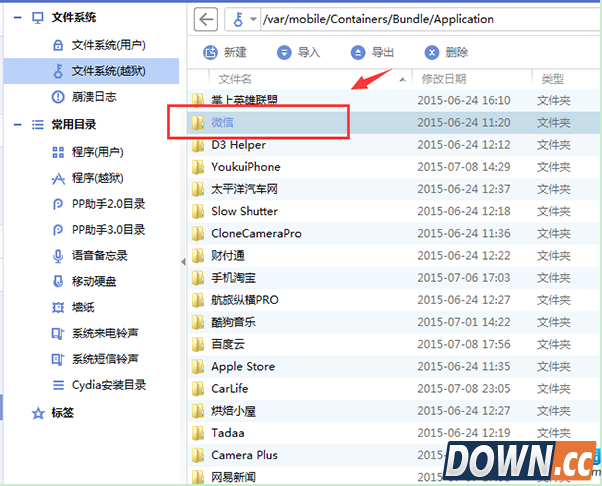Select the Apple Store folder
Screen dimensions: 602x486
coord(395,367)
